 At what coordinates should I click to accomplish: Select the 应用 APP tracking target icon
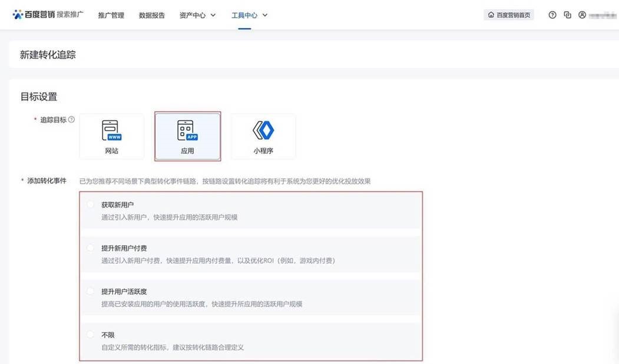pos(187,130)
